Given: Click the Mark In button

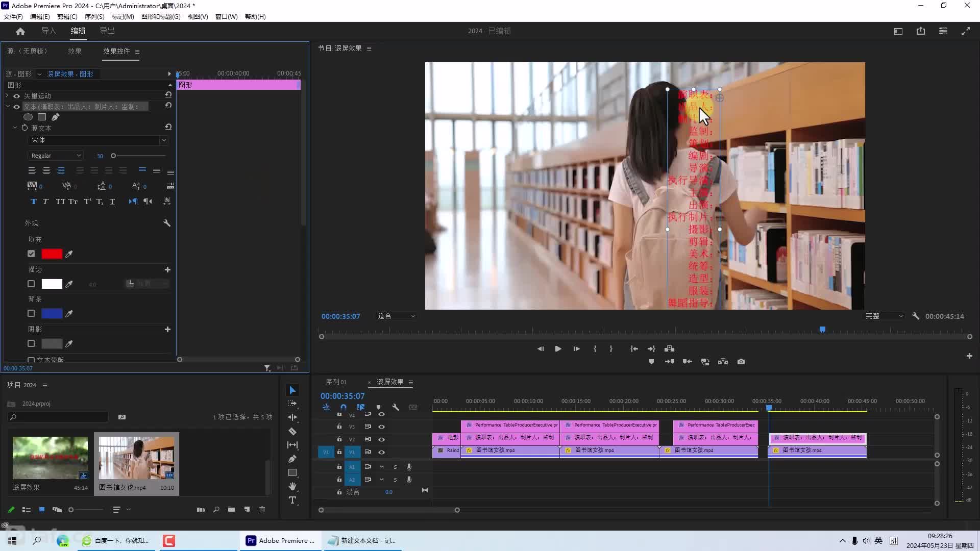Looking at the screenshot, I should pos(595,349).
